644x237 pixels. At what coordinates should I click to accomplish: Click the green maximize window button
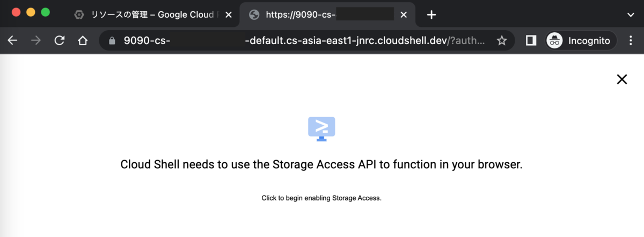click(45, 12)
